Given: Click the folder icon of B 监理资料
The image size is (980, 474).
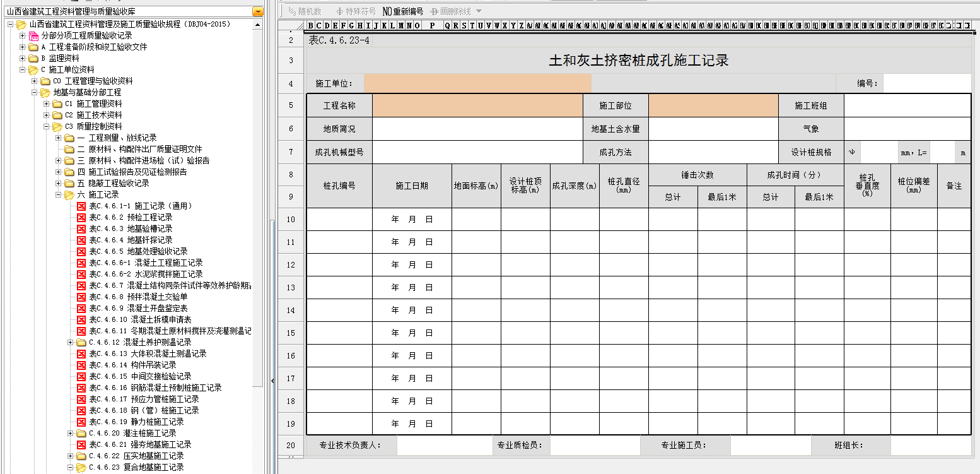Looking at the screenshot, I should click(33, 58).
